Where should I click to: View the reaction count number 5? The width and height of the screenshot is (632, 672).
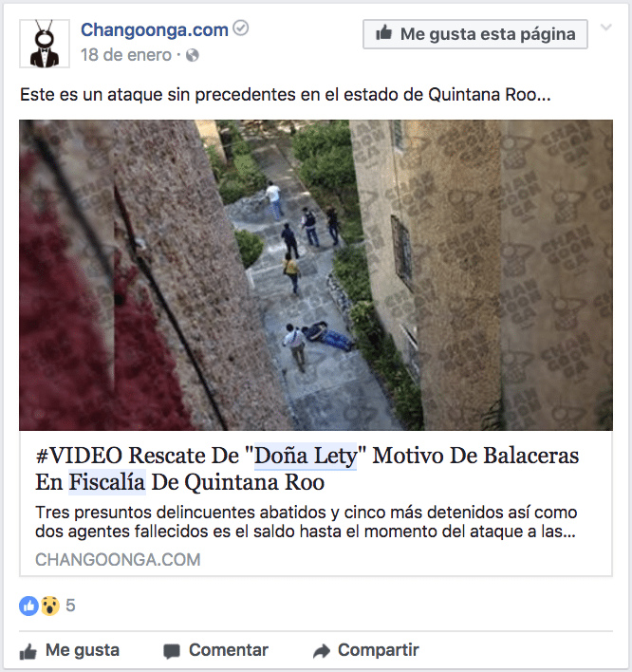(70, 606)
